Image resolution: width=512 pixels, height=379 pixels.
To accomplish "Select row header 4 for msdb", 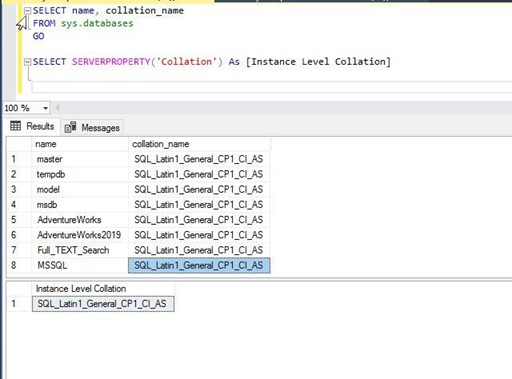I will pos(19,205).
